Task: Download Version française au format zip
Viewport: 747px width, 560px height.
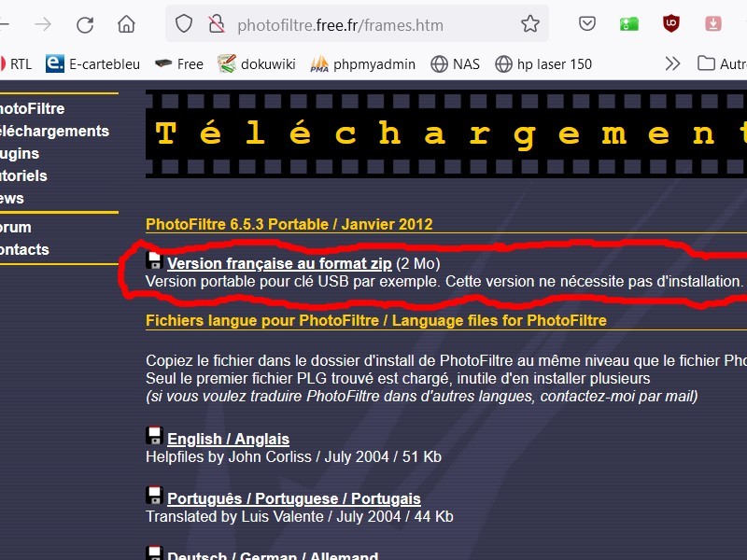Action: click(x=279, y=263)
